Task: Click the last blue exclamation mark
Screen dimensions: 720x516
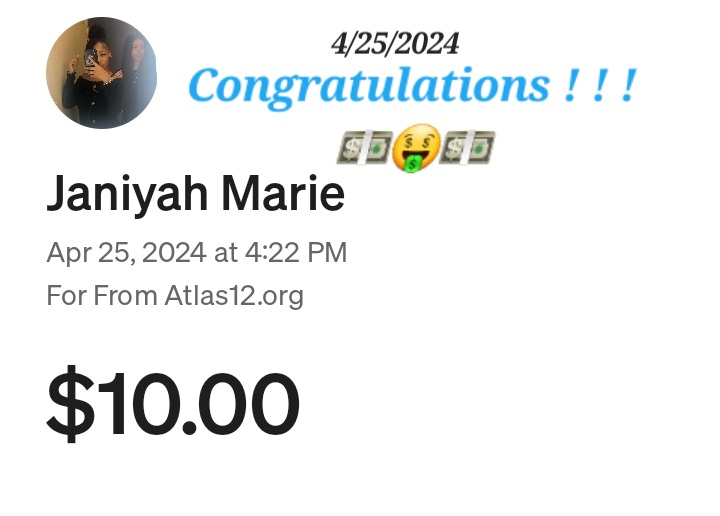Action: [x=629, y=85]
